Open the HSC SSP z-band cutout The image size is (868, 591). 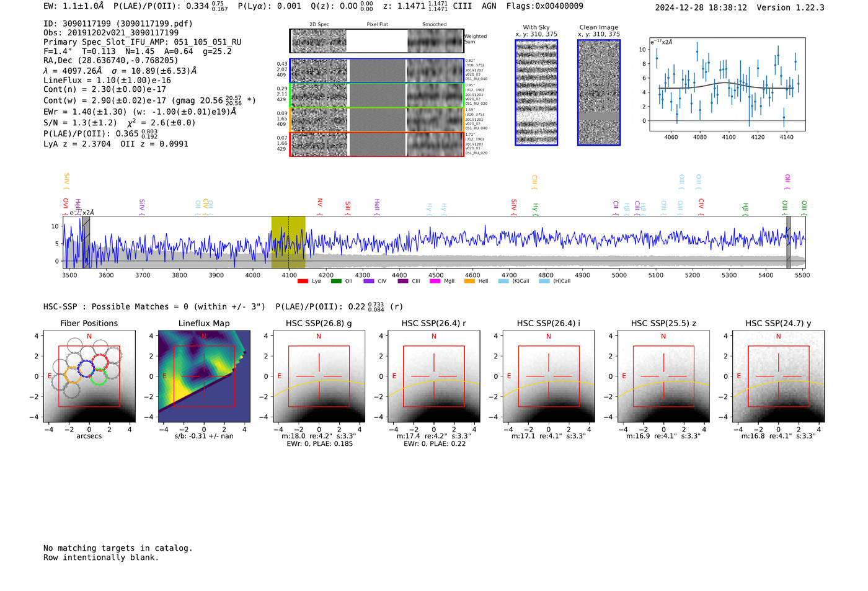pyautogui.click(x=663, y=376)
